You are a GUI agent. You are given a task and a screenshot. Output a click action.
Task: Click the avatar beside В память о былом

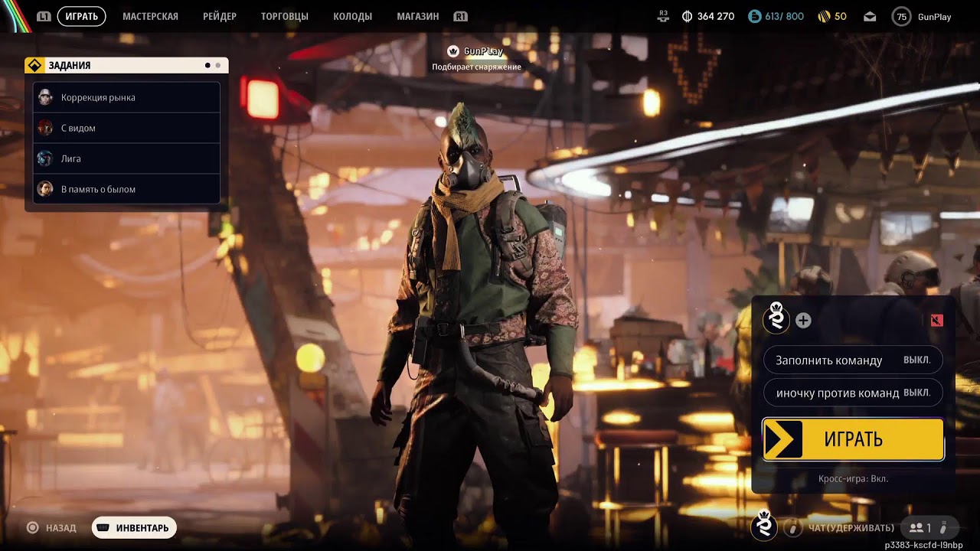[x=46, y=189]
